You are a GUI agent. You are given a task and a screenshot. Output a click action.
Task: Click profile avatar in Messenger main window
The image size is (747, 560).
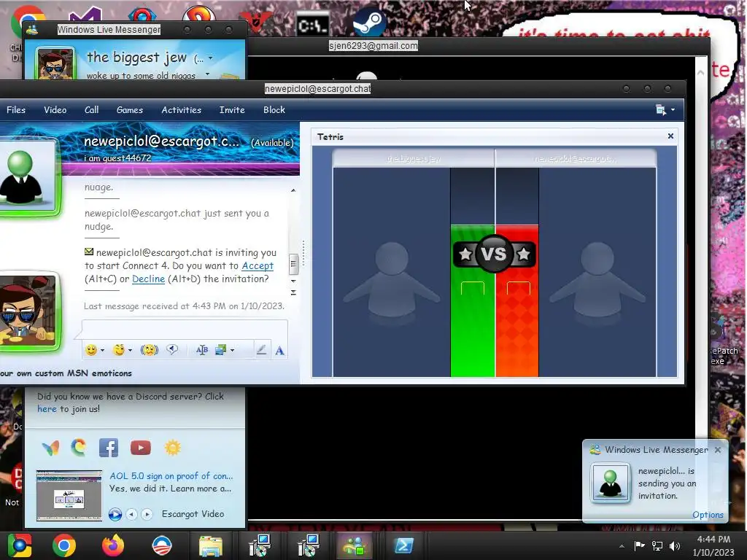click(x=55, y=64)
